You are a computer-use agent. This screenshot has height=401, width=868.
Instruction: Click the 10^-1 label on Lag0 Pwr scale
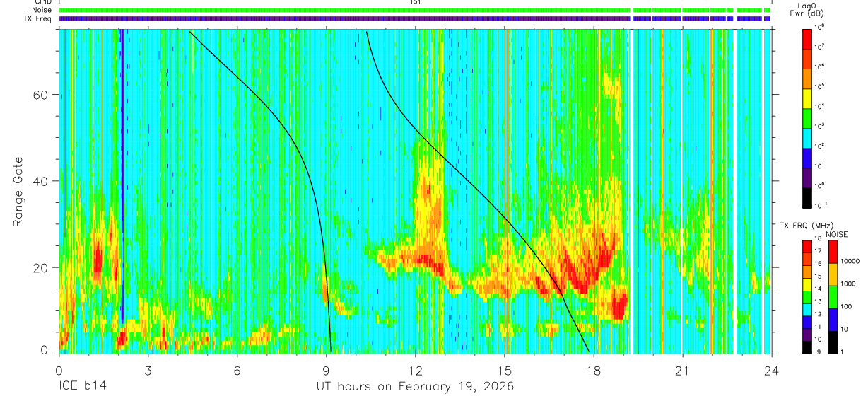click(x=822, y=205)
